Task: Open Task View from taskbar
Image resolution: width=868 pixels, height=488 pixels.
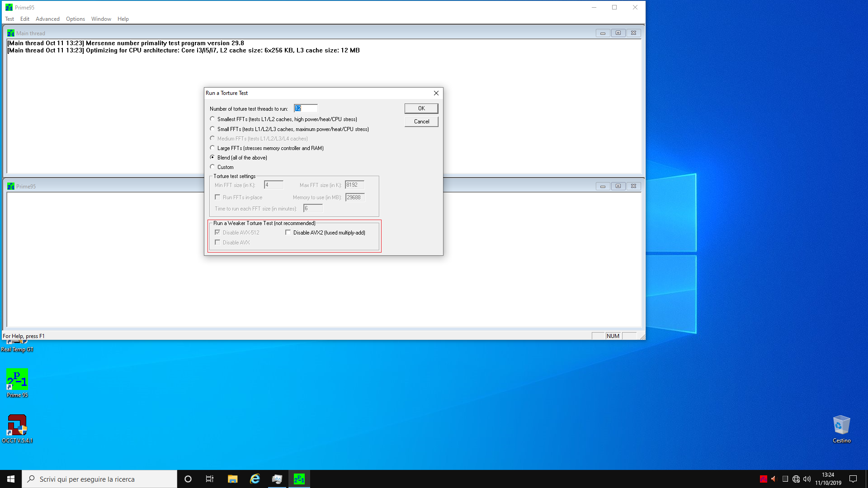Action: [x=210, y=479]
